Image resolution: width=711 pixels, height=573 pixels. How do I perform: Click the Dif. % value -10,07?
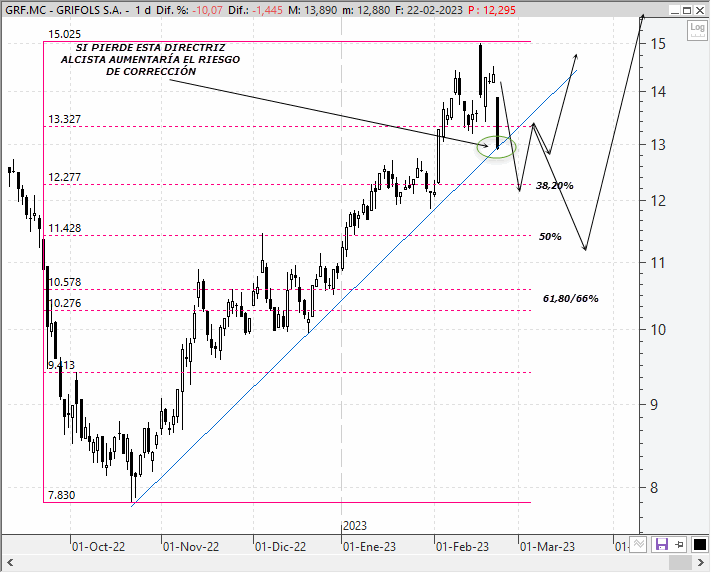pyautogui.click(x=207, y=10)
